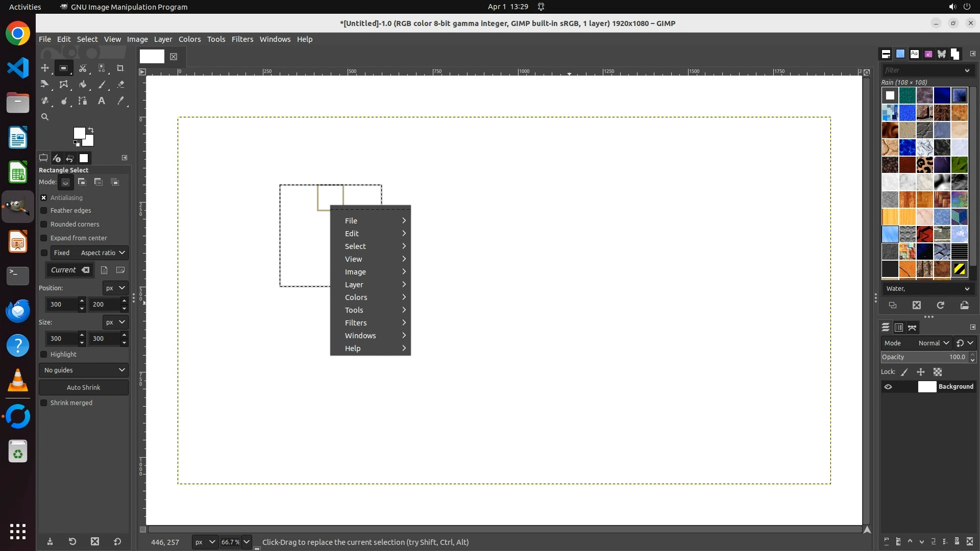Open Thunderbird from the Ubuntu dock
The width and height of the screenshot is (980, 551).
[x=18, y=311]
